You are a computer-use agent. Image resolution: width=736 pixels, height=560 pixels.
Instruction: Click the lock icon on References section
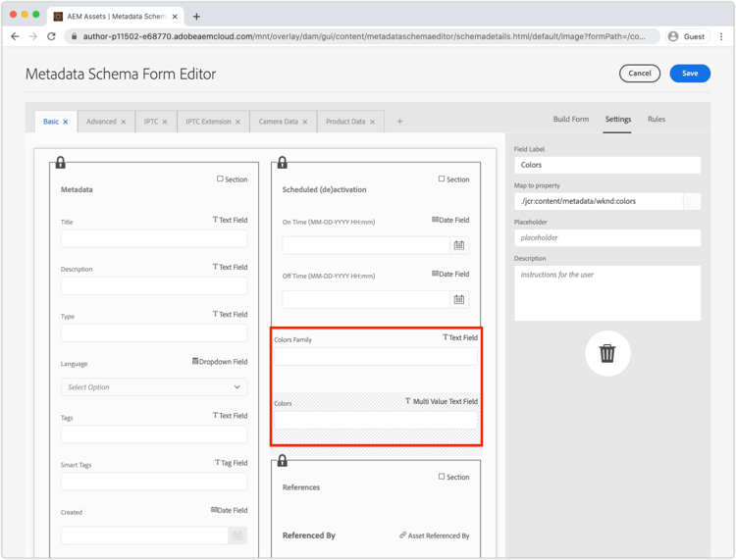coord(282,461)
